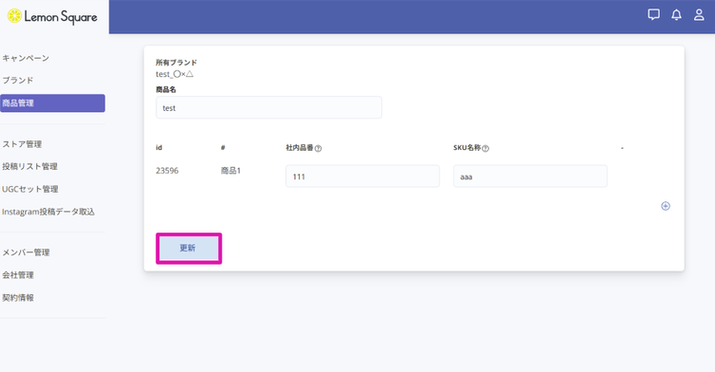Open 会社管理 in the sidebar
Viewport: 715px width, 372px height.
[18, 275]
